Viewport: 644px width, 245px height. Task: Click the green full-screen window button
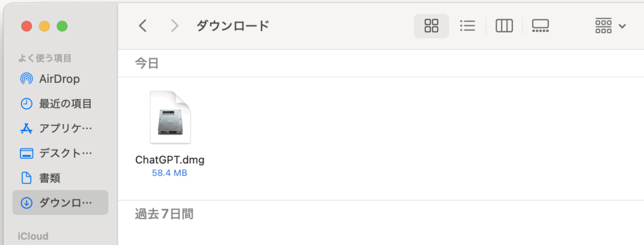tap(62, 26)
